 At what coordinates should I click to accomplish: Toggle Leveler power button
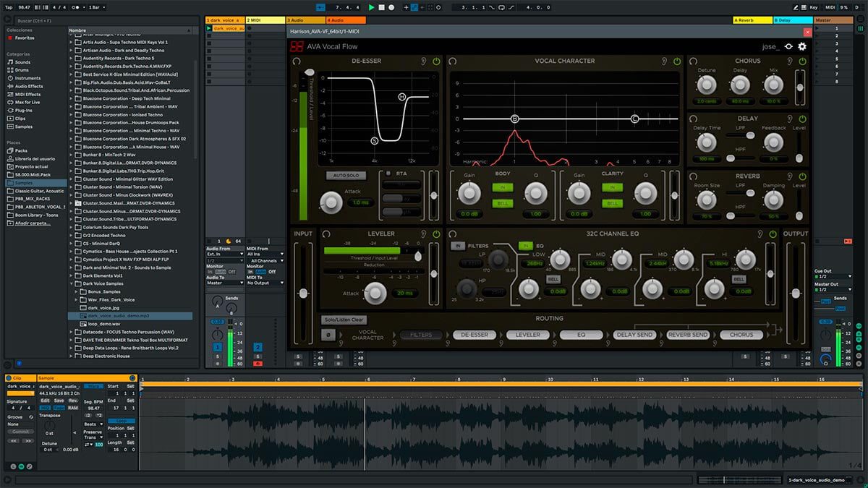tap(436, 234)
